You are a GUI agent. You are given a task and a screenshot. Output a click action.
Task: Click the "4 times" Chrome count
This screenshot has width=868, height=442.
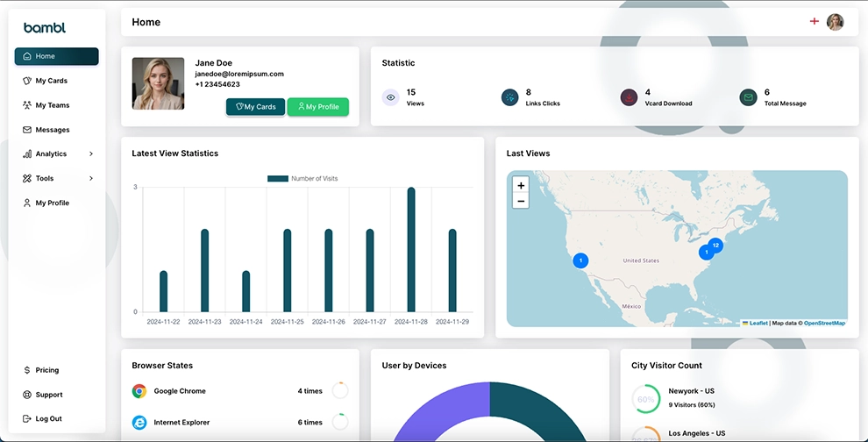(310, 391)
